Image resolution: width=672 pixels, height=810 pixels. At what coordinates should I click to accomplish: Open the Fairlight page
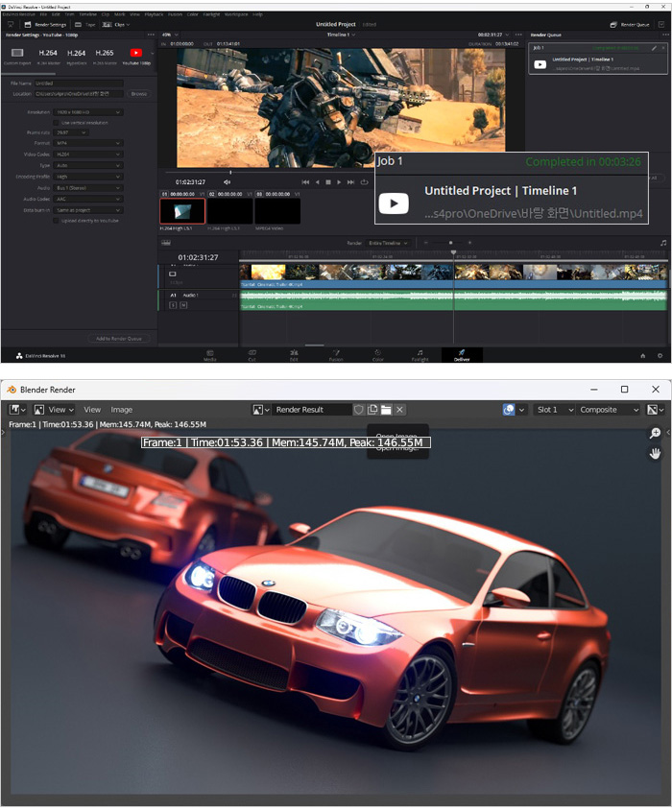click(420, 355)
